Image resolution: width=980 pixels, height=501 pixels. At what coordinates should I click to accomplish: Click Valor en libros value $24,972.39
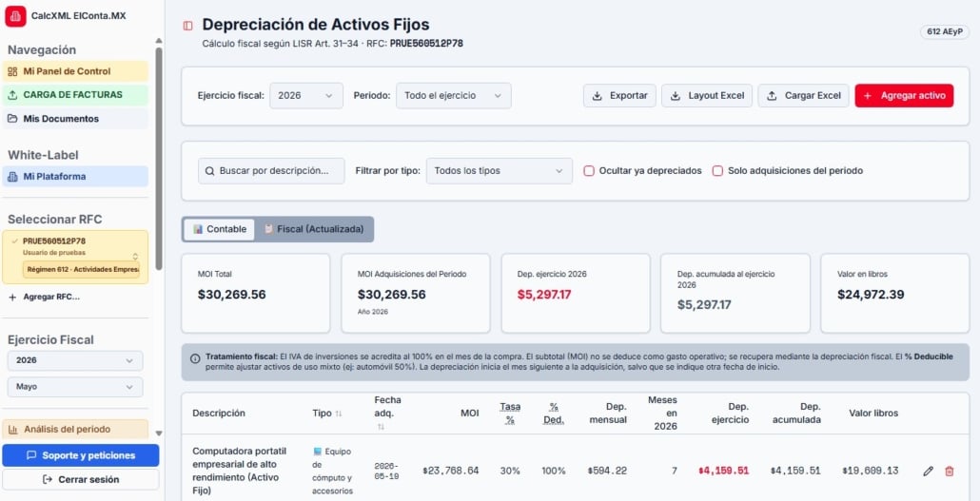pyautogui.click(x=871, y=294)
